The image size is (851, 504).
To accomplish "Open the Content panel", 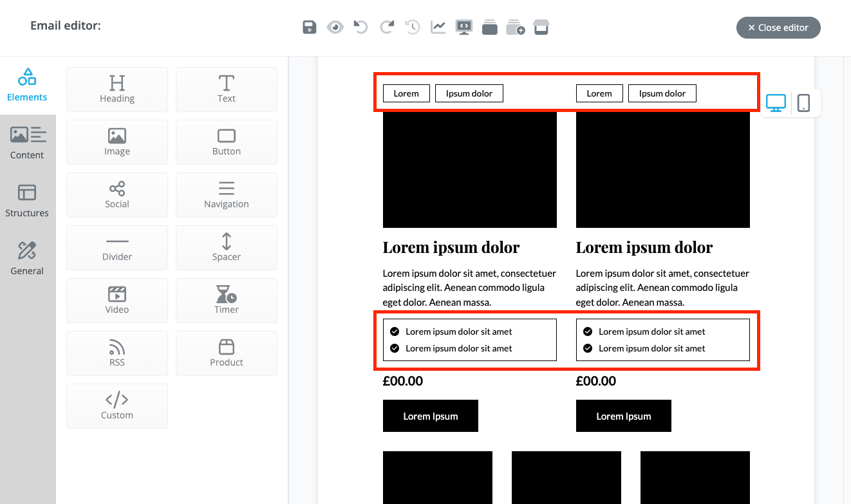I will click(26, 143).
